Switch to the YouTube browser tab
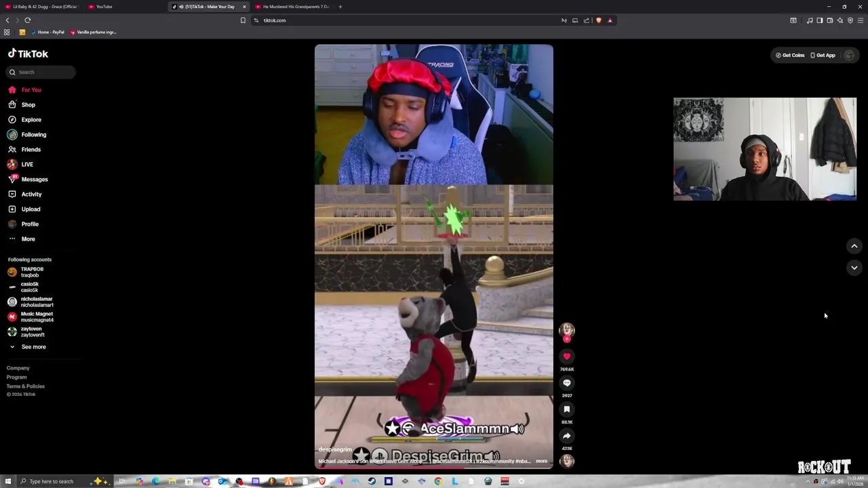The image size is (868, 488). [x=104, y=7]
